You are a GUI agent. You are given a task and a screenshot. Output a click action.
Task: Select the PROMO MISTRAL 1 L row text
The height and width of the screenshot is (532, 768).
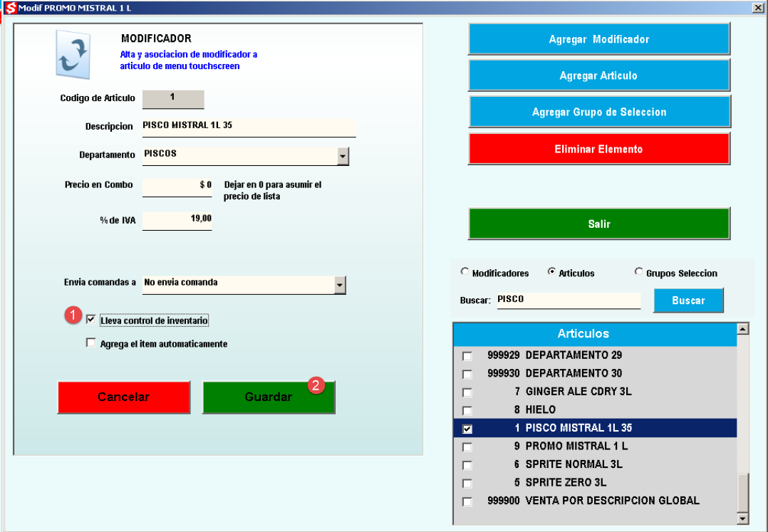[576, 446]
